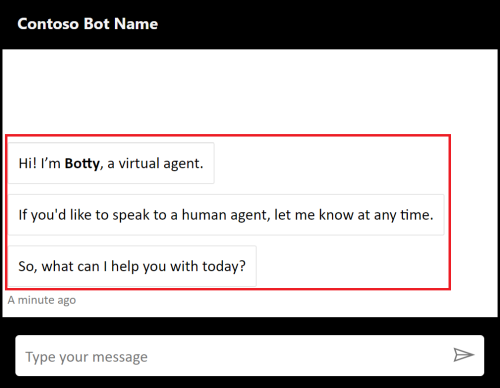500x388 pixels.
Task: Click the bold Botty name in greeting
Action: coord(82,164)
